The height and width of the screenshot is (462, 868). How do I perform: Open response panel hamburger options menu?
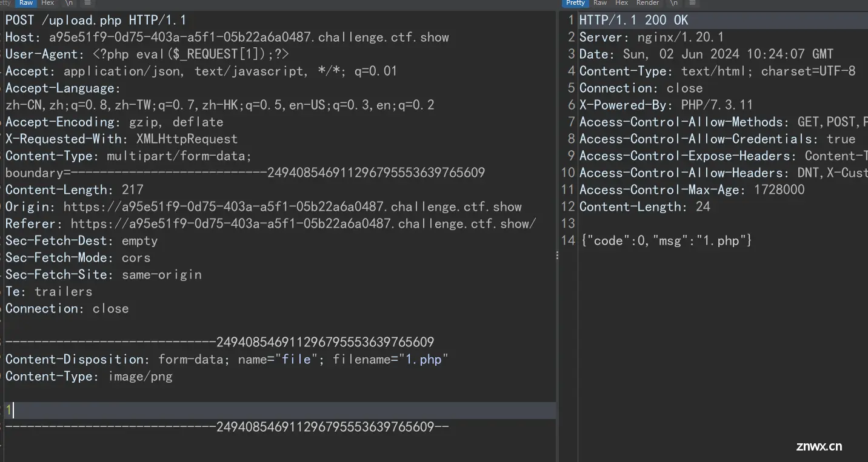[693, 3]
